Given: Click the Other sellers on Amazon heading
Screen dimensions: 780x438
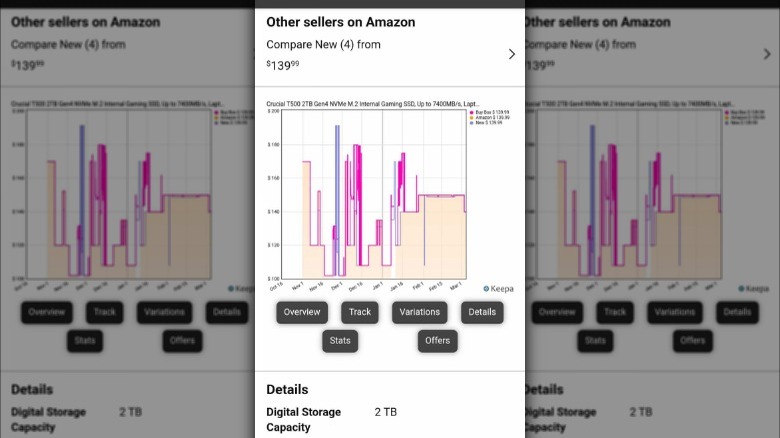Looking at the screenshot, I should coord(340,22).
